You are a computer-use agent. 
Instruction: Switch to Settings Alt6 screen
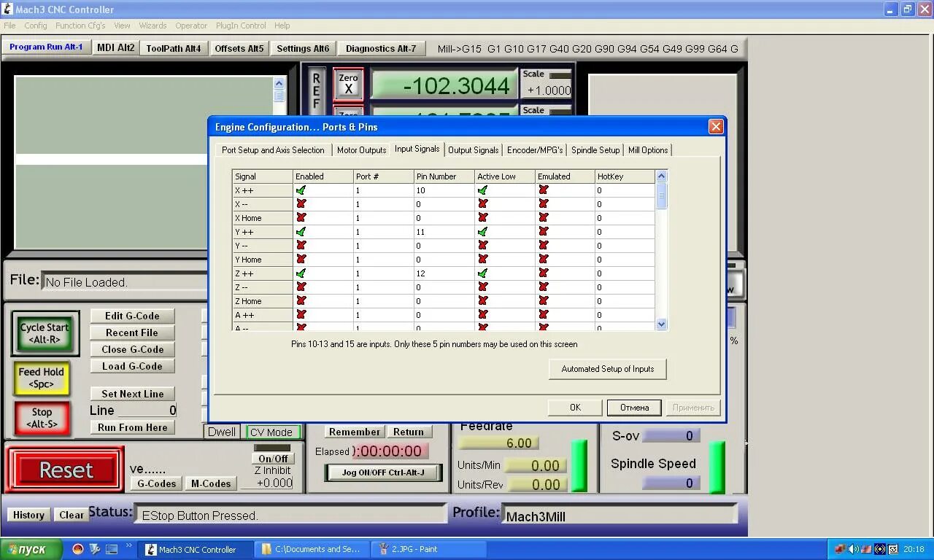coord(303,48)
